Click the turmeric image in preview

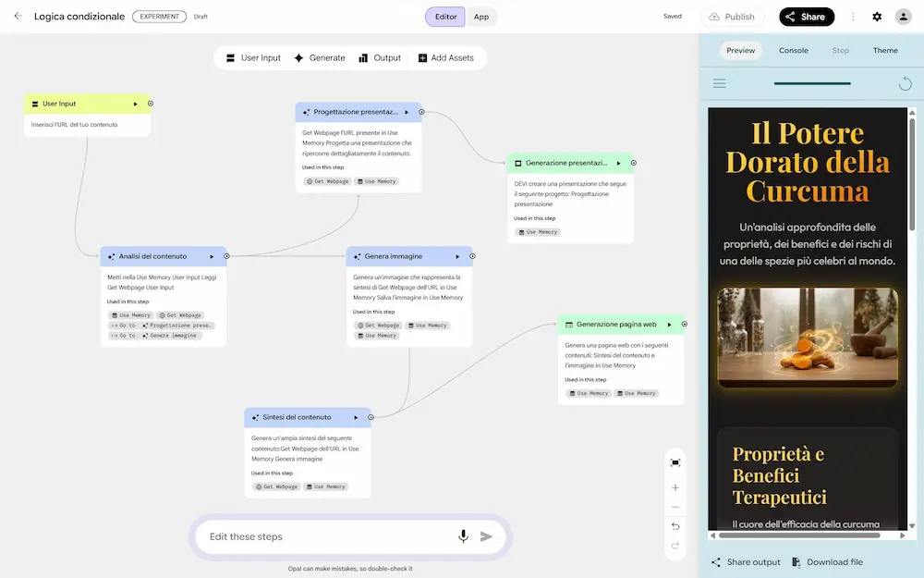click(x=808, y=338)
